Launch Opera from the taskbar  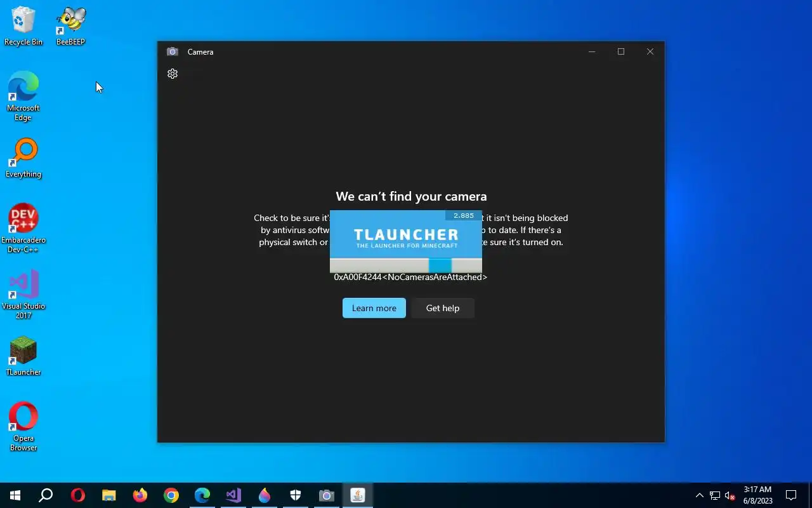pos(78,495)
